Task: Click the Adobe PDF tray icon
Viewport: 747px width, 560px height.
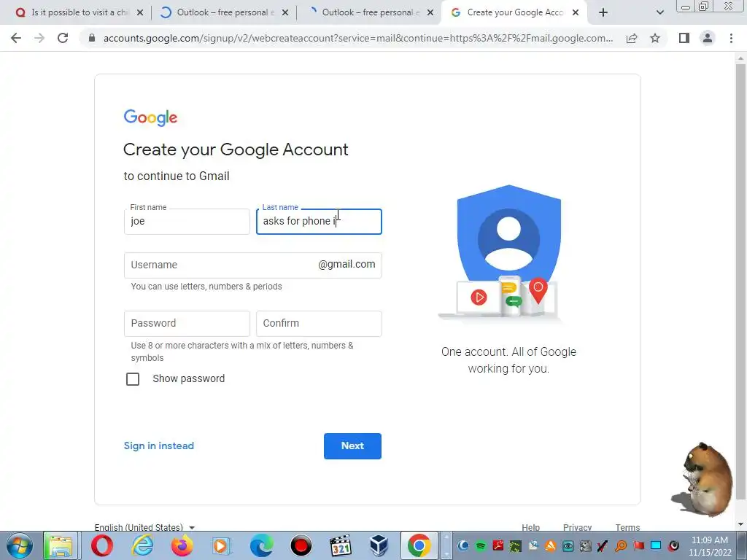Action: [x=498, y=545]
